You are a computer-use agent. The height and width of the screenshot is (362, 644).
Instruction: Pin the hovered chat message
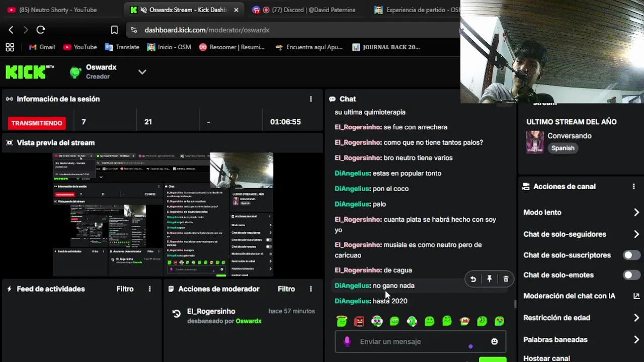pos(490,279)
